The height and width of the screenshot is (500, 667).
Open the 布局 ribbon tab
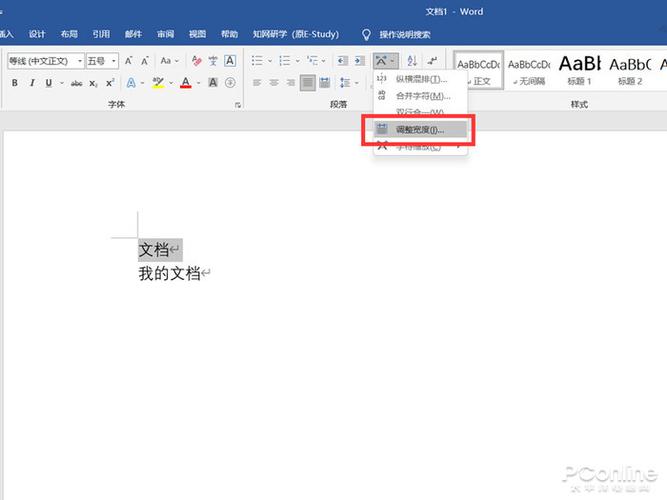click(x=69, y=34)
